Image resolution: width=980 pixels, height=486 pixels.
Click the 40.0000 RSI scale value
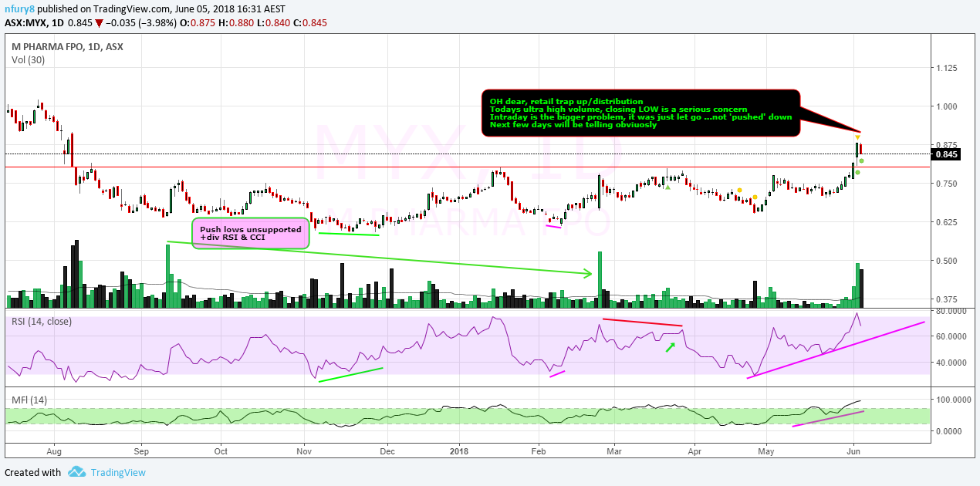tap(951, 363)
